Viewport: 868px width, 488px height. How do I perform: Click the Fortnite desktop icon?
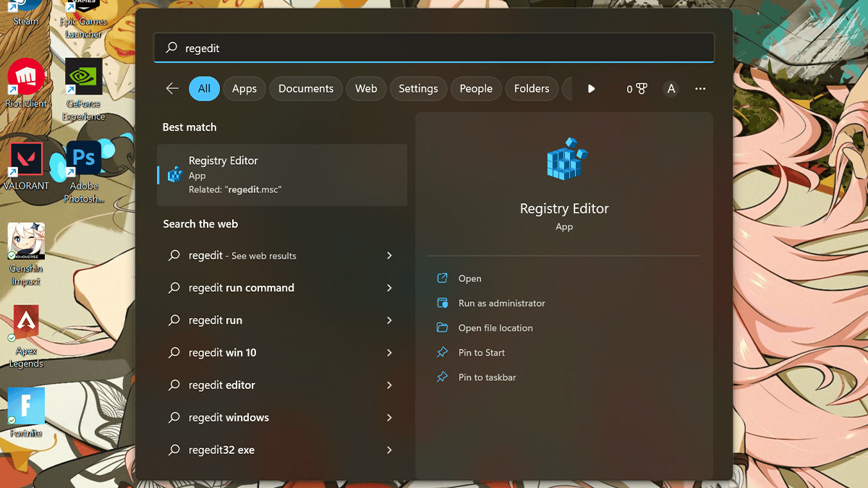pyautogui.click(x=26, y=407)
